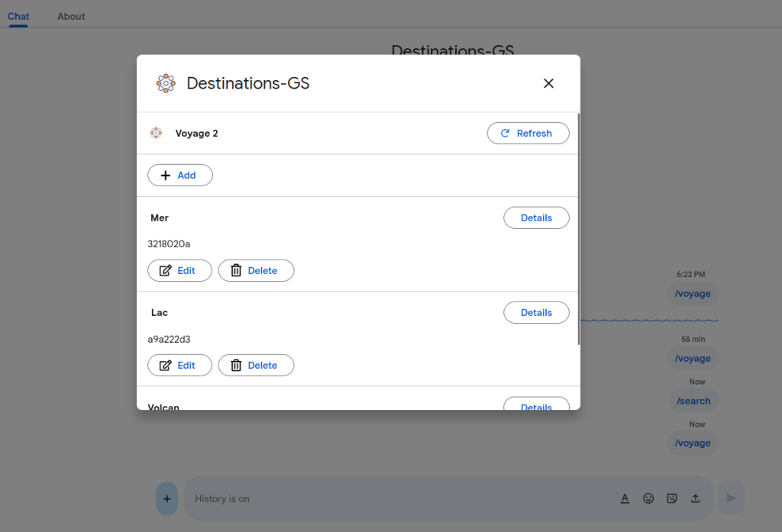Open Details for Lac
782x532 pixels.
tap(536, 313)
